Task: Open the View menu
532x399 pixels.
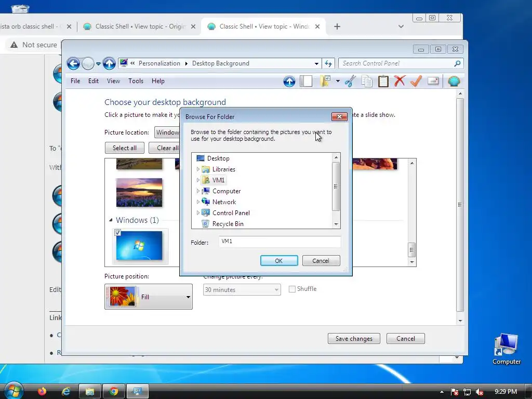Action: [113, 81]
